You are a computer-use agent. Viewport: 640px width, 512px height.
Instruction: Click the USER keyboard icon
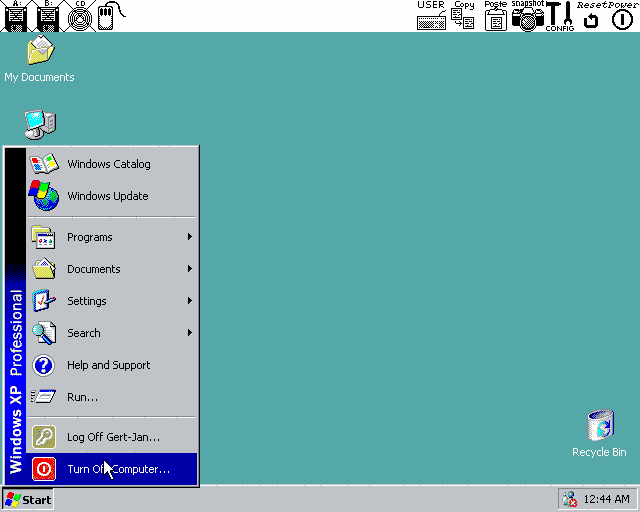pyautogui.click(x=431, y=16)
